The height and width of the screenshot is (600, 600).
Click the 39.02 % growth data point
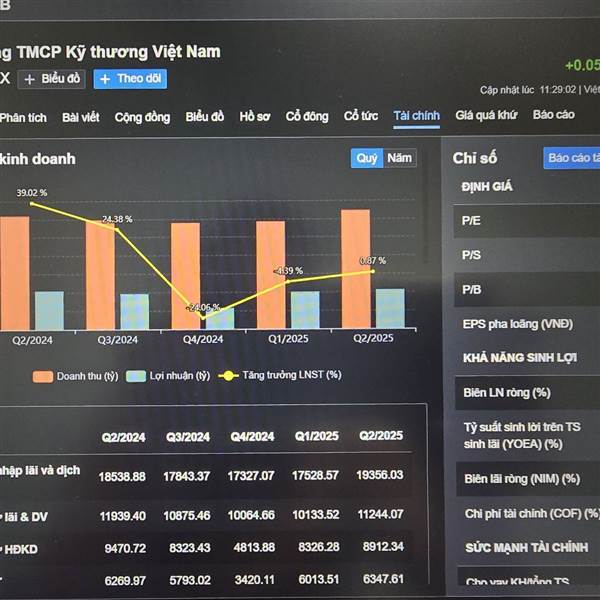32,204
